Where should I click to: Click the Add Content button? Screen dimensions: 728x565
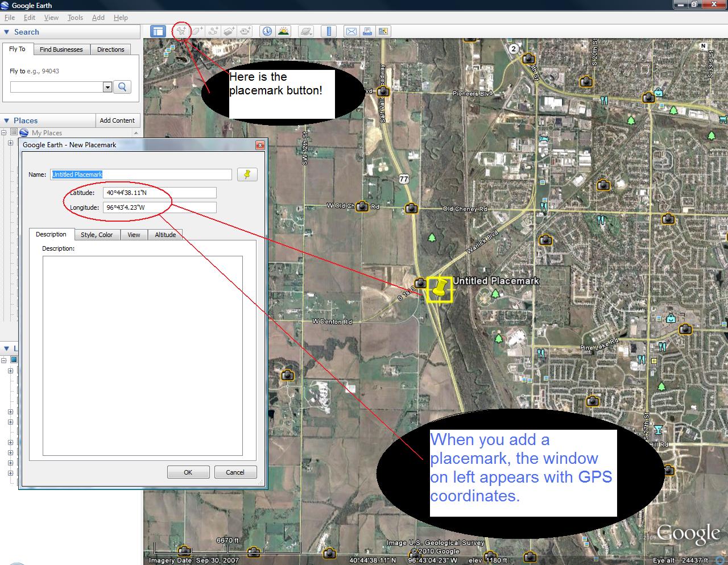coord(117,121)
